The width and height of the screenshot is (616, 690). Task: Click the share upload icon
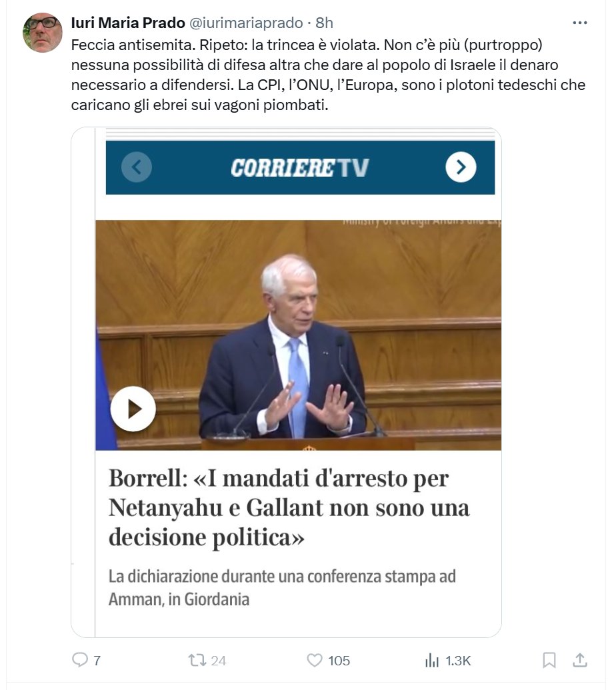(580, 659)
